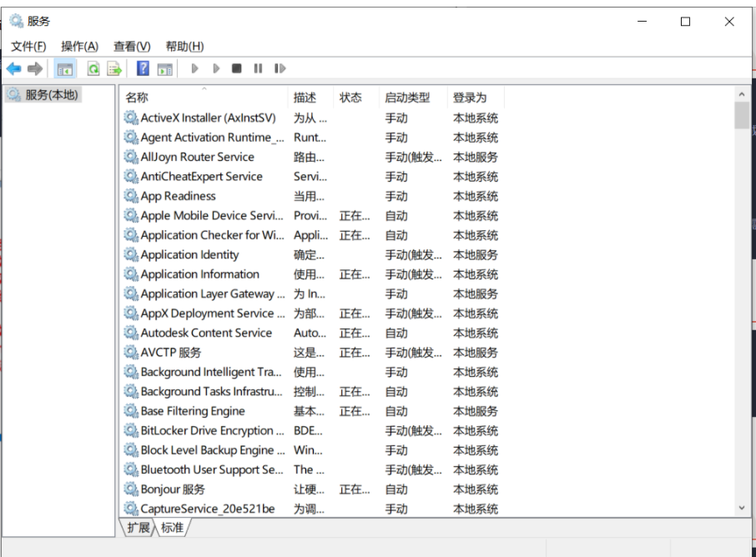756x557 pixels.
Task: Sort by the 状态 column header
Action: pyautogui.click(x=355, y=98)
